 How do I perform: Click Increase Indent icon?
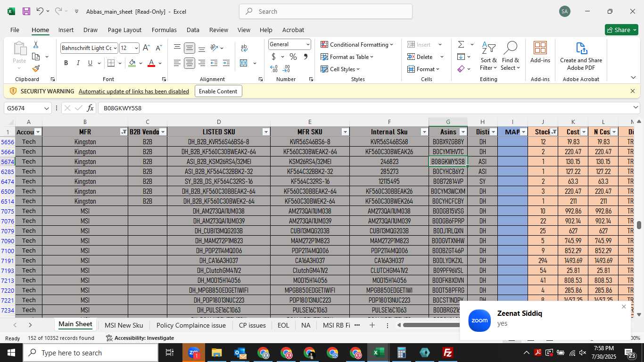(x=226, y=63)
